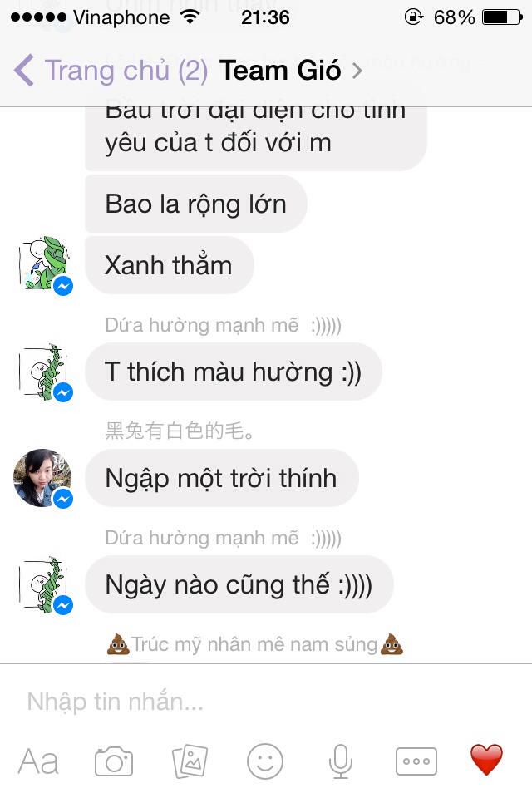Image resolution: width=532 pixels, height=798 pixels.
Task: Tap avatar beside Xanh thẳm message
Action: (45, 264)
